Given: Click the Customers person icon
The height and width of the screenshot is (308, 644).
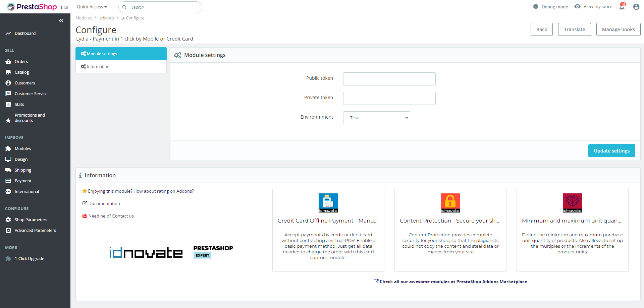Looking at the screenshot, I should pos(8,83).
